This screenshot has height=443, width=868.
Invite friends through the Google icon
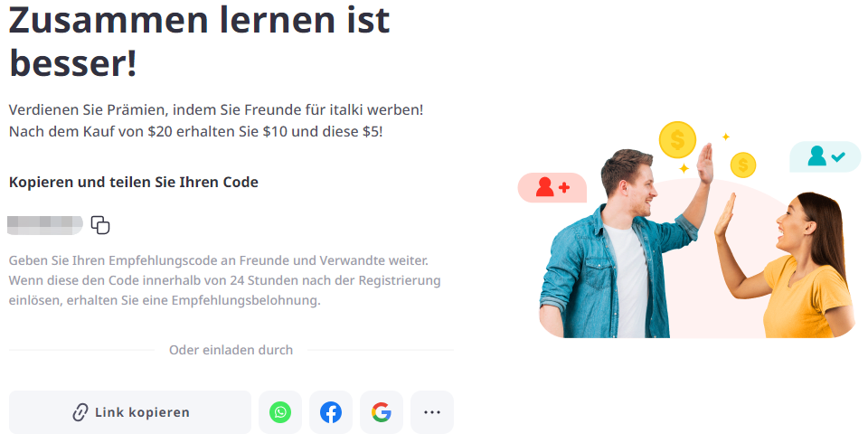pos(382,412)
